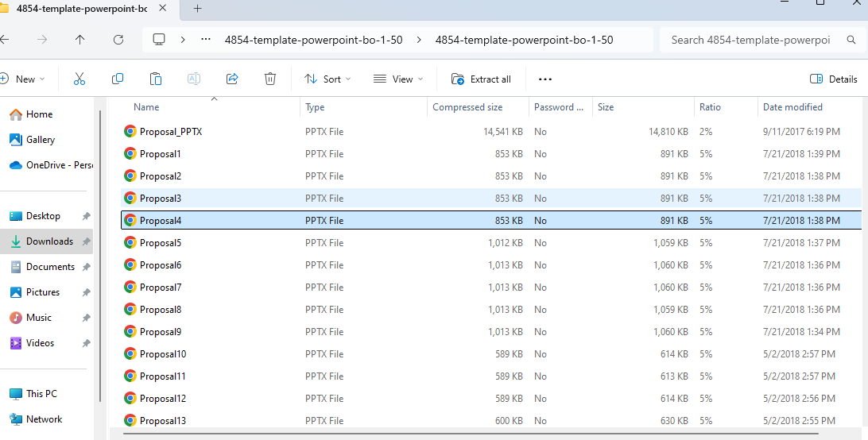Refresh the current folder view
The height and width of the screenshot is (440, 868).
point(118,40)
